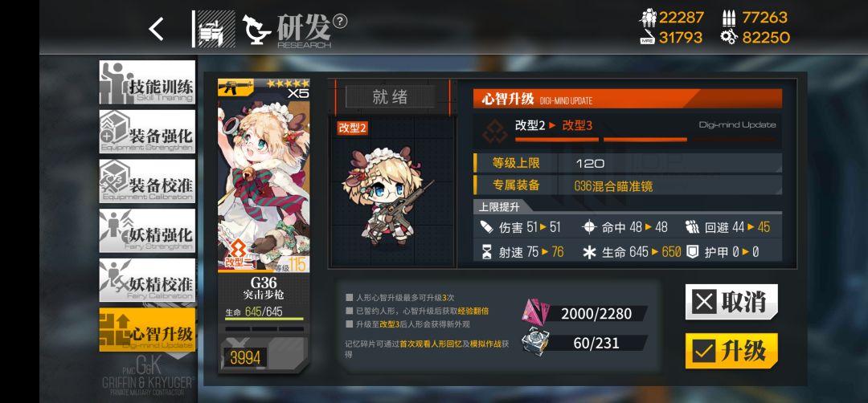The height and width of the screenshot is (403, 868).
Task: Tap the manpower resource icon
Action: tap(647, 18)
